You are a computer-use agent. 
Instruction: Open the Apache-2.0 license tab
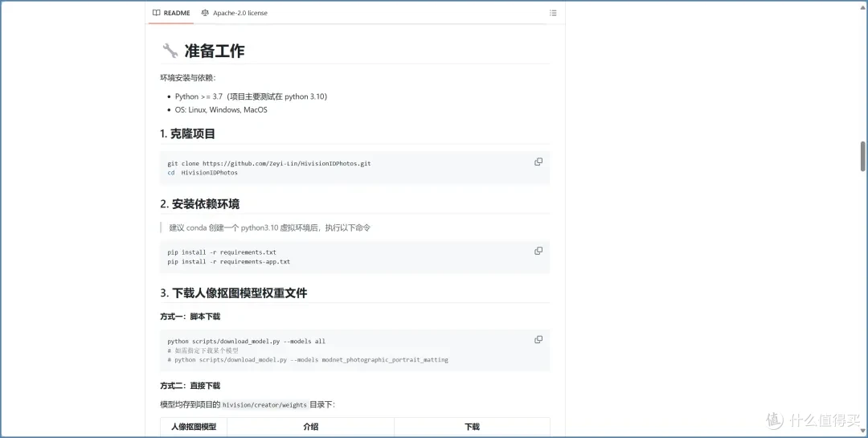point(234,13)
